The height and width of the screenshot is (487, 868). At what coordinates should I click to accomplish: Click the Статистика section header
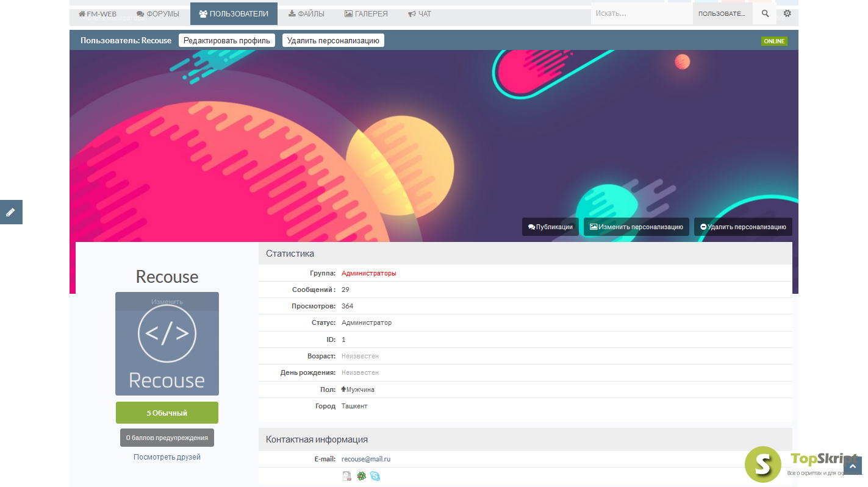525,253
